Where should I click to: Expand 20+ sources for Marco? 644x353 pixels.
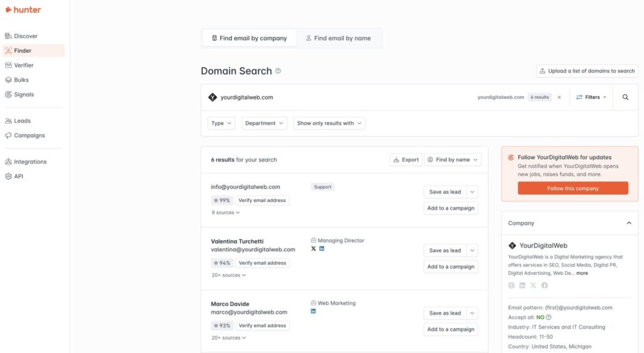[228, 338]
